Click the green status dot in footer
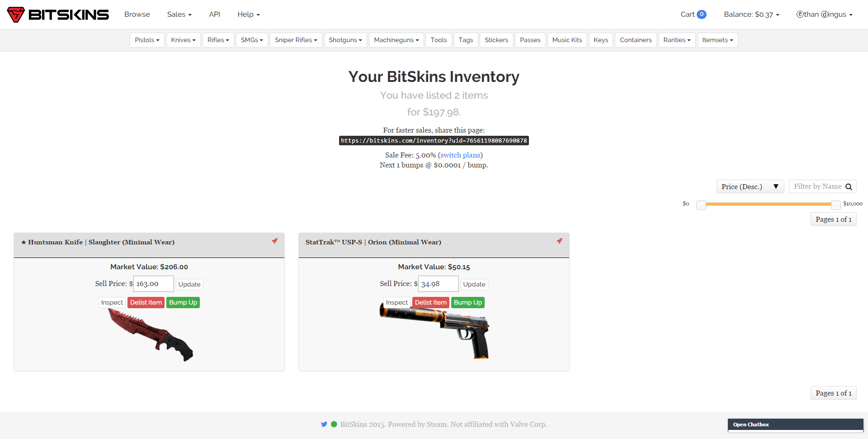The height and width of the screenshot is (439, 868). tap(334, 424)
